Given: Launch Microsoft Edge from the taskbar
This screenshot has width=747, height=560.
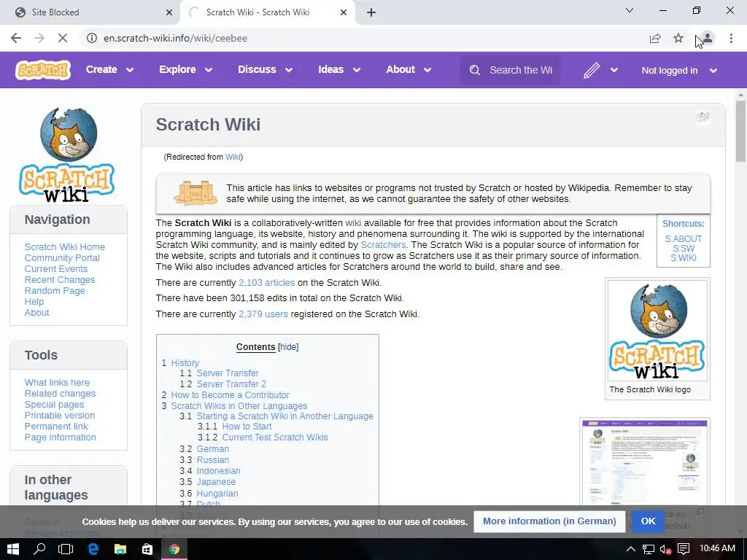Looking at the screenshot, I should pos(93,549).
